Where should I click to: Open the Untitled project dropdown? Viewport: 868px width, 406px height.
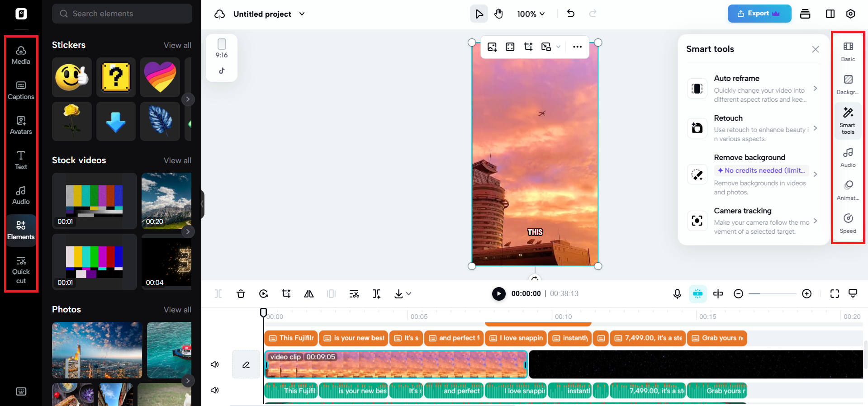coord(302,14)
